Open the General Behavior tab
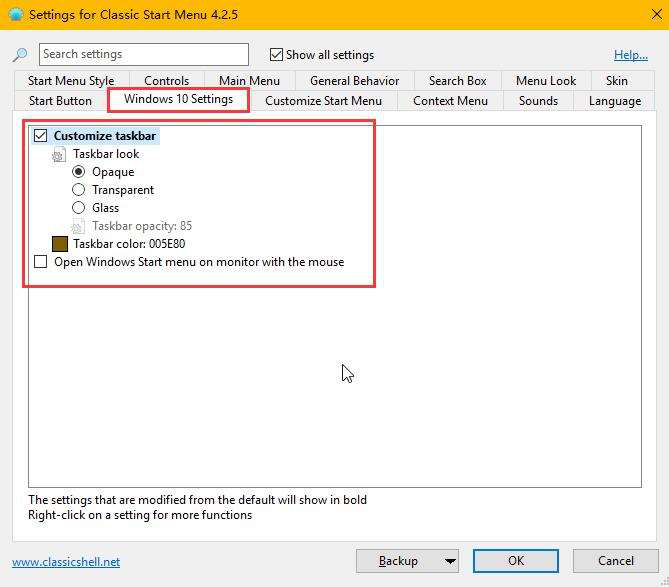 [x=355, y=81]
